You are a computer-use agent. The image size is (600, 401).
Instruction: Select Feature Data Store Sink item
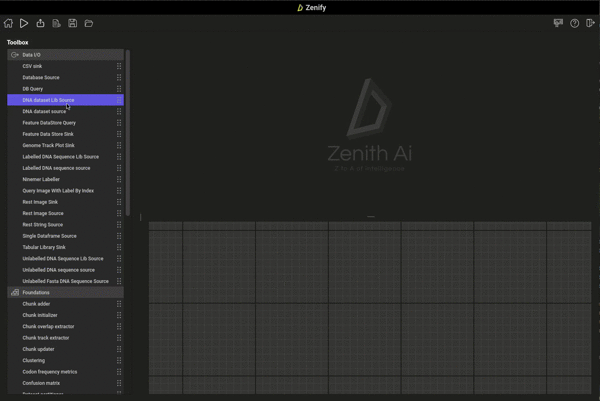pyautogui.click(x=65, y=134)
